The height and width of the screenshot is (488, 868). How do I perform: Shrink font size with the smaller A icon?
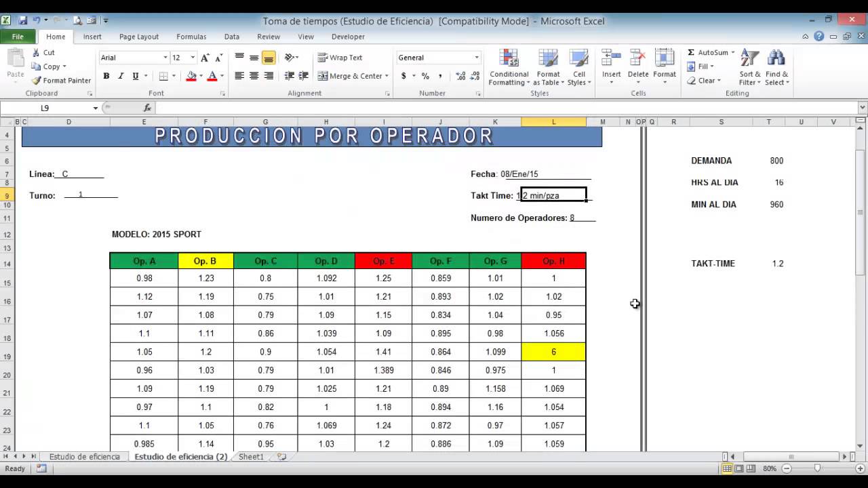218,58
